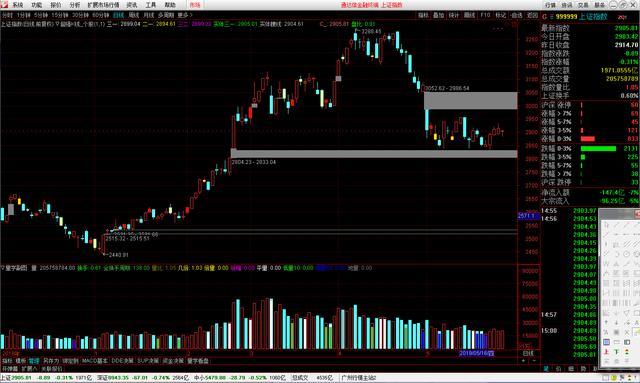Open the 关联报价 tab

click(x=52, y=368)
